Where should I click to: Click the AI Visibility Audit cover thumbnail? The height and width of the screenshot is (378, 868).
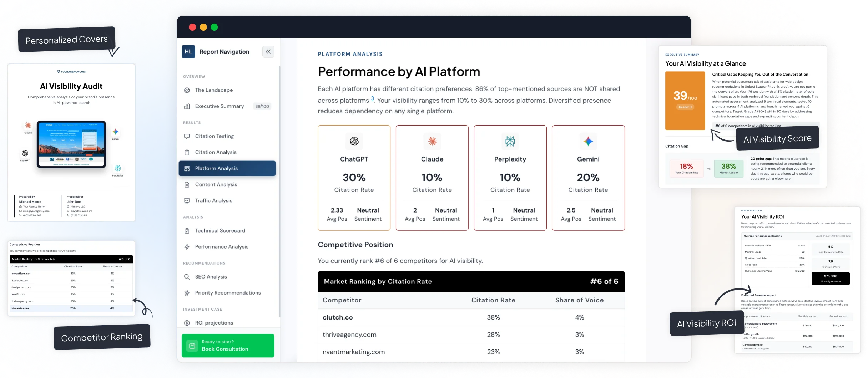pyautogui.click(x=71, y=143)
